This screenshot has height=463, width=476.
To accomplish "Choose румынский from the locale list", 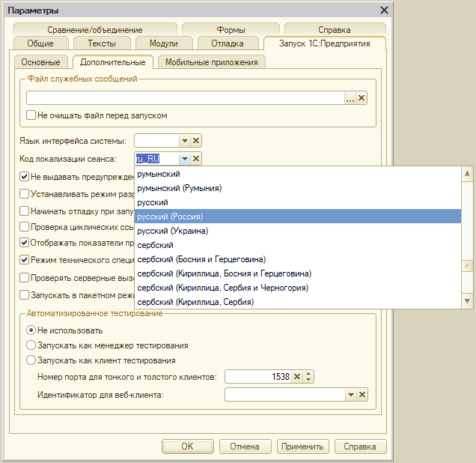I will 298,174.
